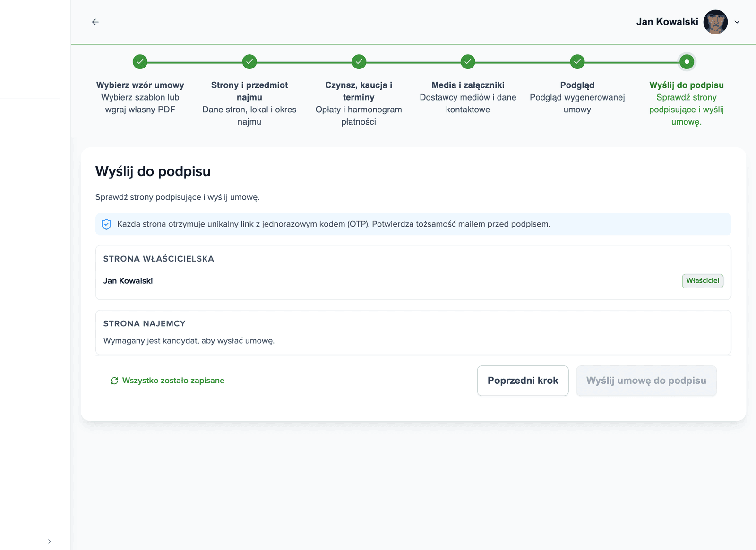
Task: Click the green 'Wyślij do podpisu' step label
Action: tap(687, 85)
